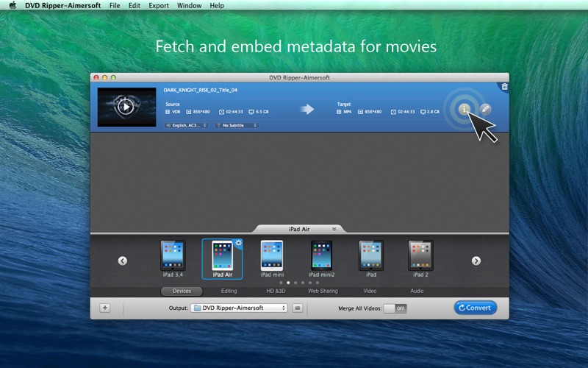Play the video preview thumbnail

(126, 107)
